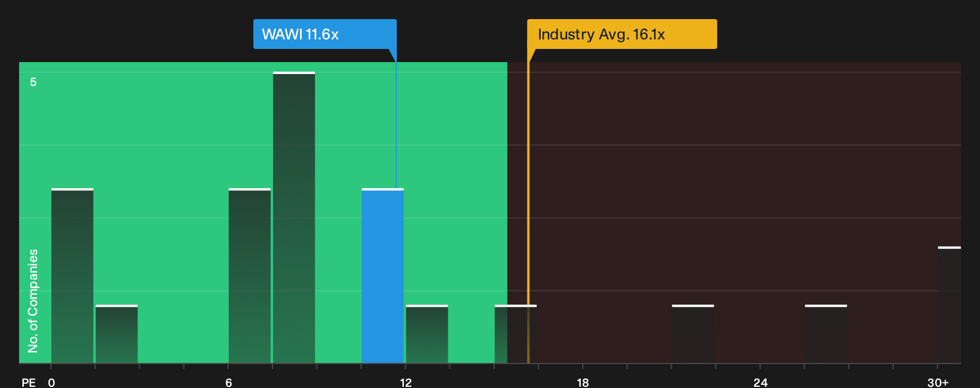Click the Industry Avg. 16.1x label

(x=621, y=34)
